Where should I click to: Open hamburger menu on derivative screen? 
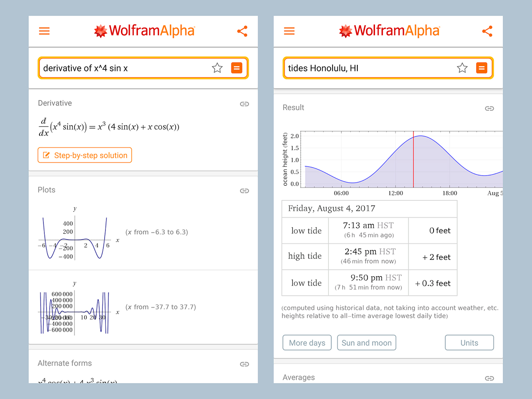pos(44,31)
